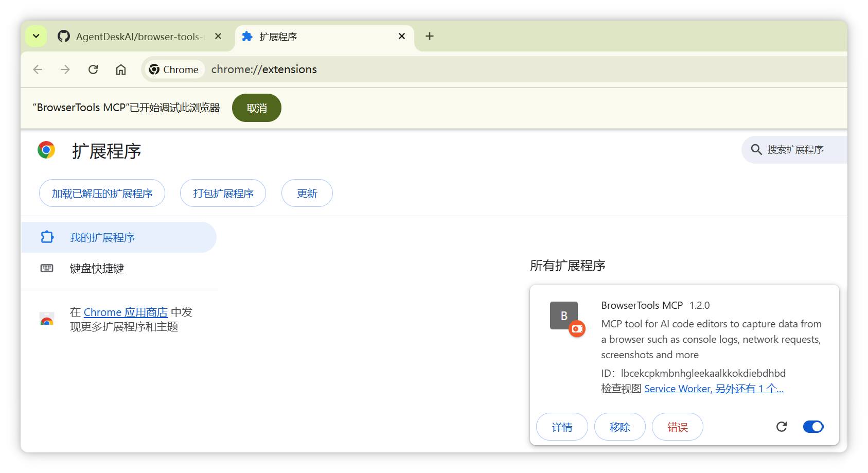Screen dimensions: 868x473
Task: Click 加载已解压的扩展程序 button
Action: pos(102,194)
